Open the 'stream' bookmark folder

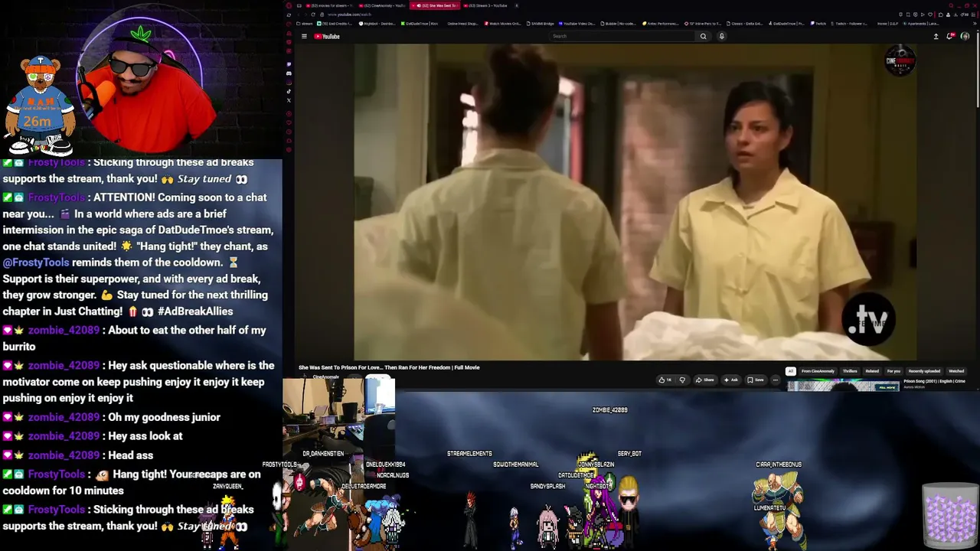(x=303, y=24)
